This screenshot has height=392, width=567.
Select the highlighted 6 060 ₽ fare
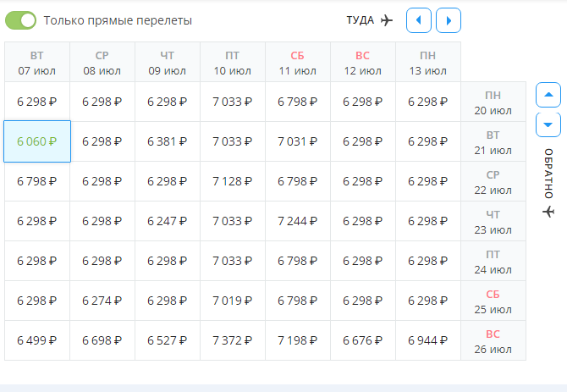(37, 141)
